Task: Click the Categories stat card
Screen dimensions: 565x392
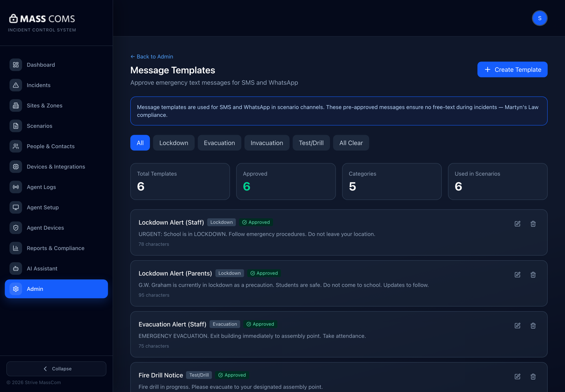Action: [x=392, y=181]
